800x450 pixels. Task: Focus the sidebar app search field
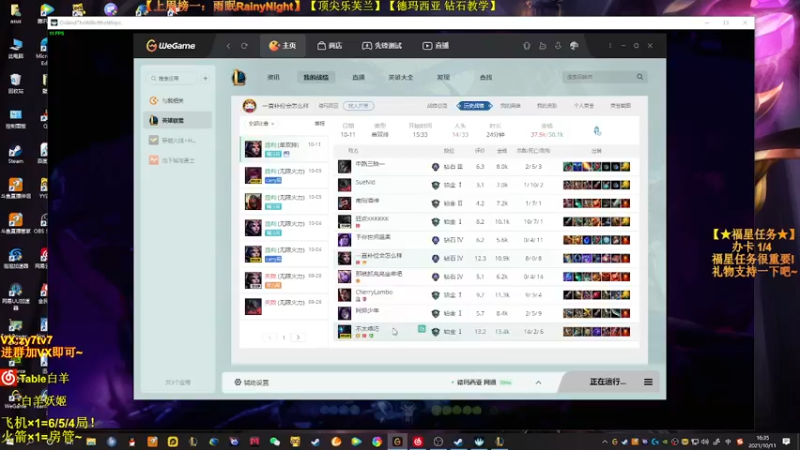click(x=171, y=78)
